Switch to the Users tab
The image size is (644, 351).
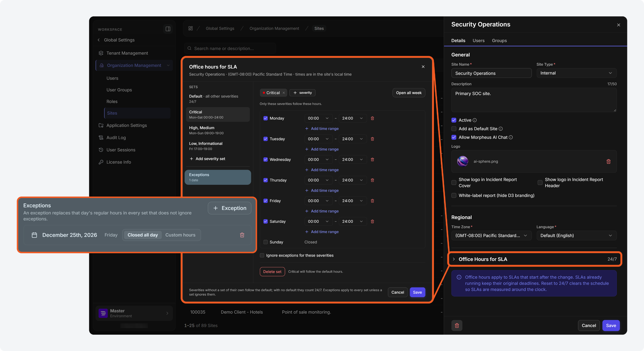tap(478, 41)
